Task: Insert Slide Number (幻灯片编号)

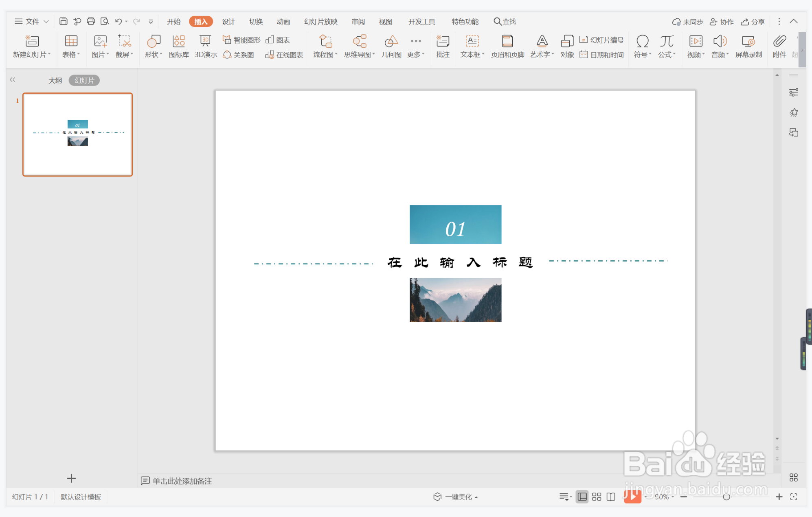Action: (601, 40)
